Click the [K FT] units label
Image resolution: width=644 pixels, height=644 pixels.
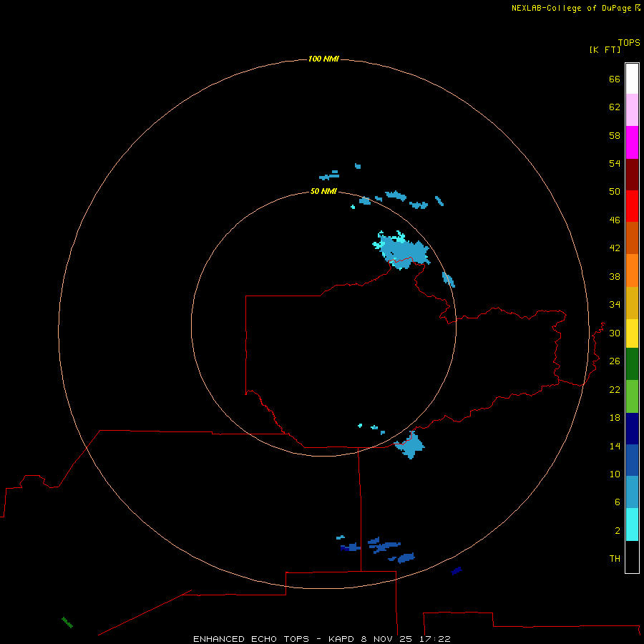605,49
